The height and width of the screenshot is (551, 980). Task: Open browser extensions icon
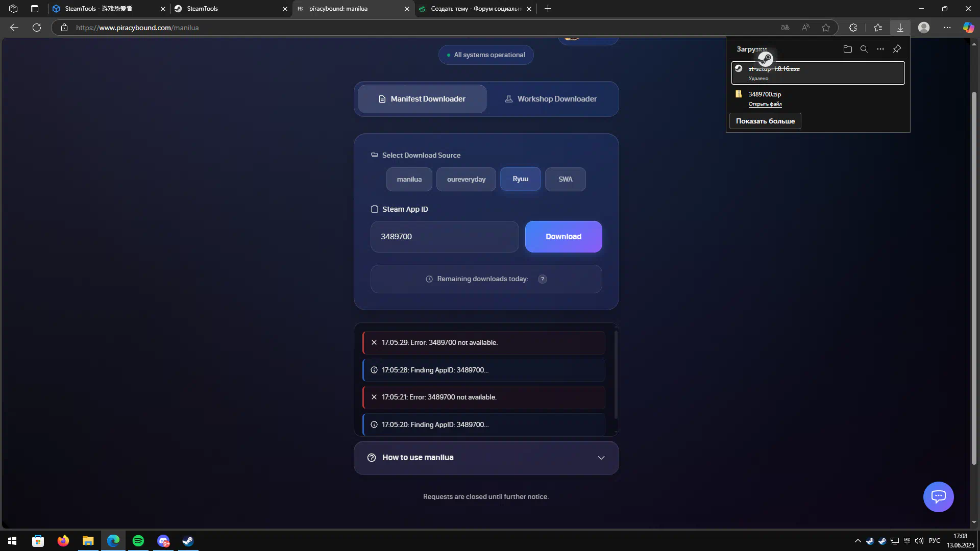coord(853,28)
